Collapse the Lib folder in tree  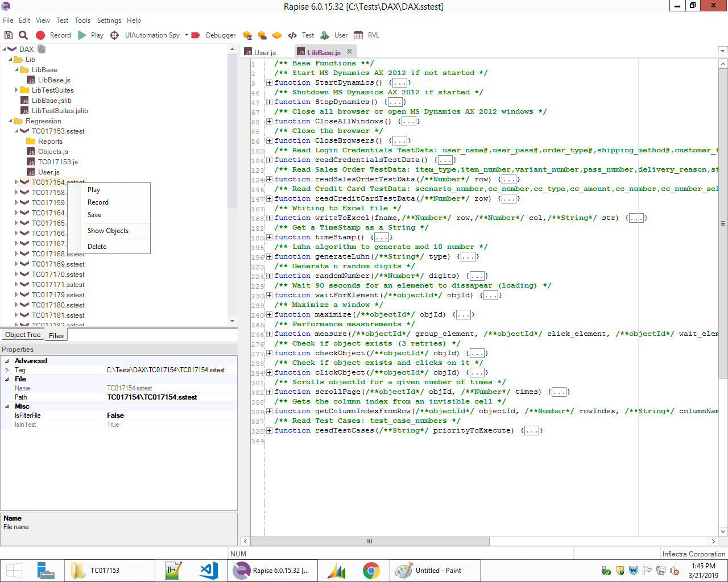coord(10,59)
